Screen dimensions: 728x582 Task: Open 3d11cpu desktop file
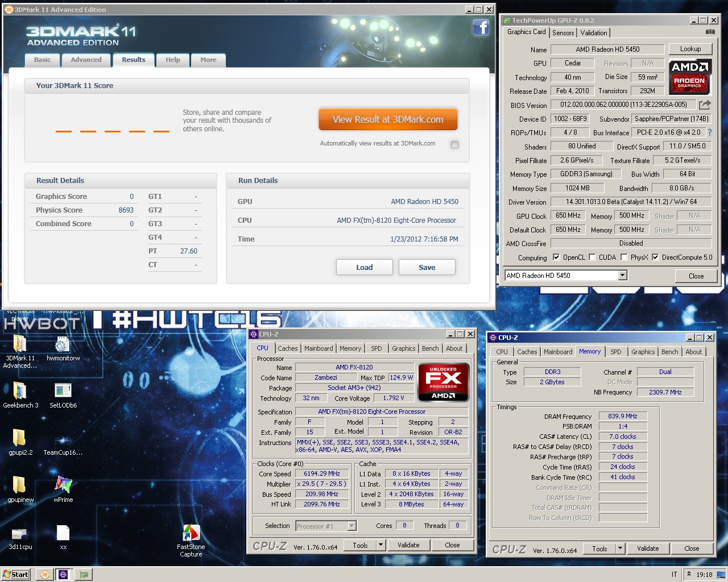(x=20, y=538)
